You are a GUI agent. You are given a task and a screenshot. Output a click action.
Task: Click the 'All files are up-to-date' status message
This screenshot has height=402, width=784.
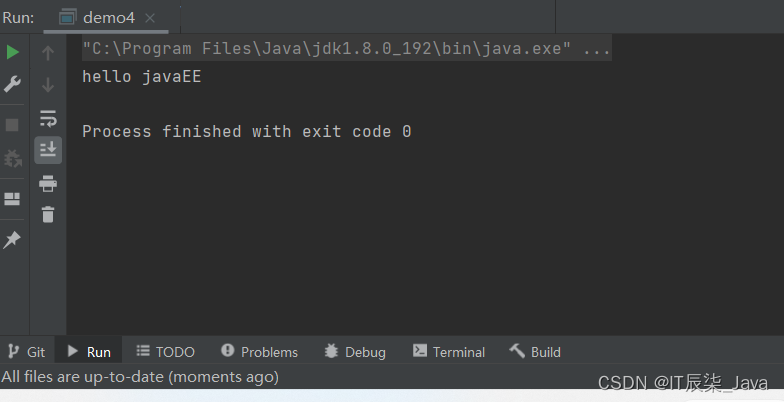(x=140, y=377)
